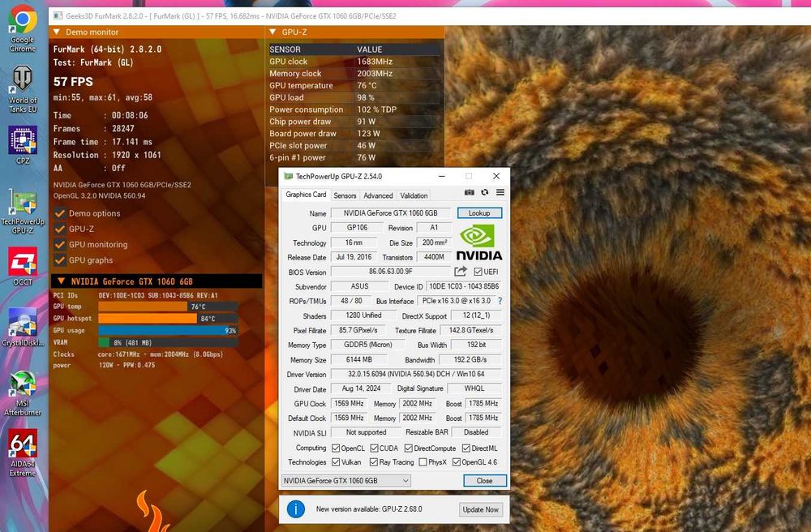Uncheck the GPU graphs option
This screenshot has width=811, height=532.
[59, 260]
